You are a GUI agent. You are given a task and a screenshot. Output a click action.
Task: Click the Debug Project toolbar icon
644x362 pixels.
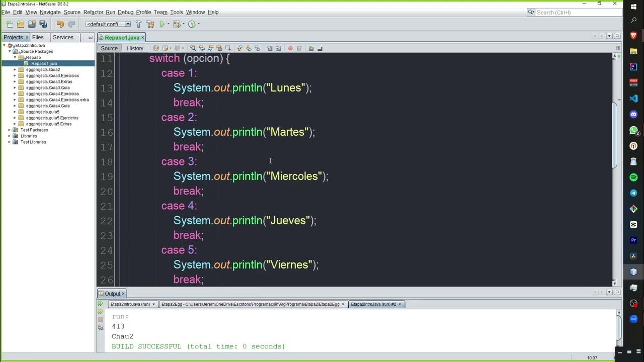pos(176,24)
